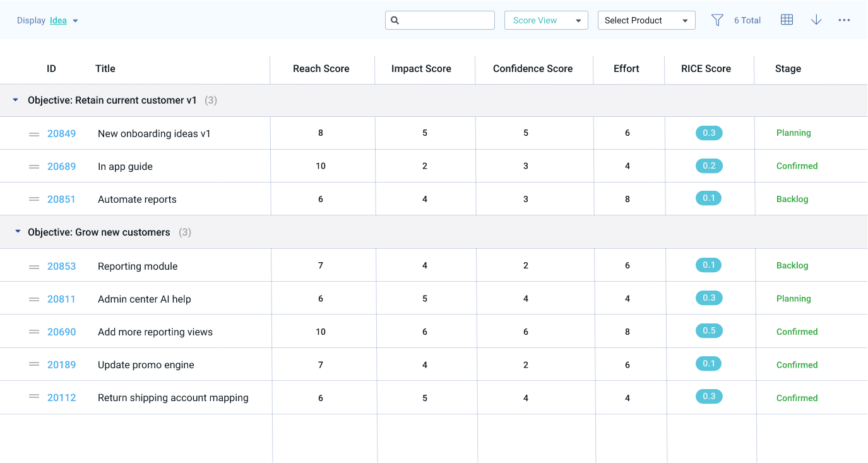
Task: Click the 0.5 RICE score badge
Action: tap(709, 331)
